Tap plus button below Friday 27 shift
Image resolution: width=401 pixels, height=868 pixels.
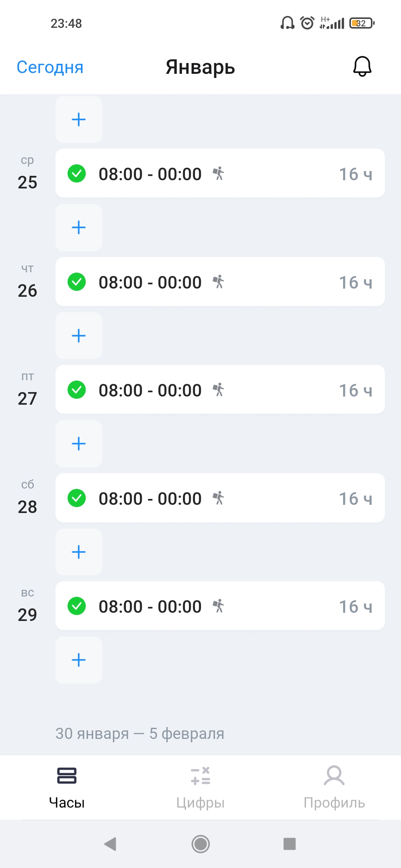point(79,444)
